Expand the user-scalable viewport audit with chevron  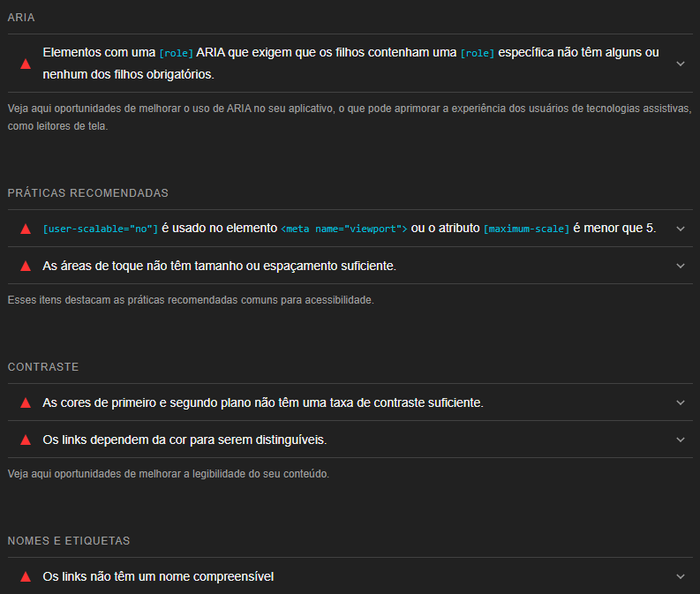(x=680, y=229)
